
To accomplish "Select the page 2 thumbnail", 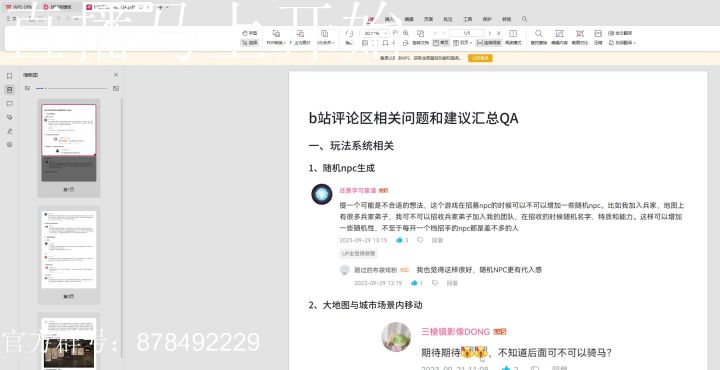I will [x=69, y=249].
